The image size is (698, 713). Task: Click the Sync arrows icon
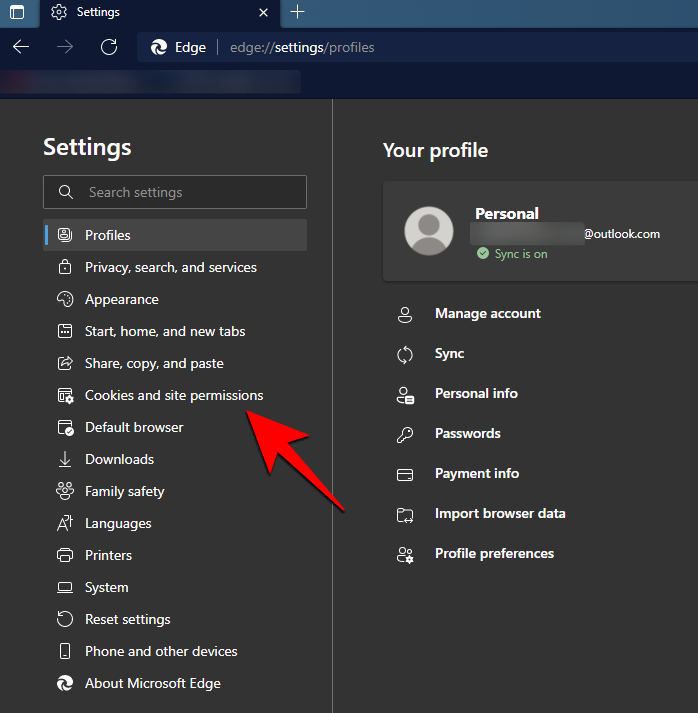click(x=405, y=354)
